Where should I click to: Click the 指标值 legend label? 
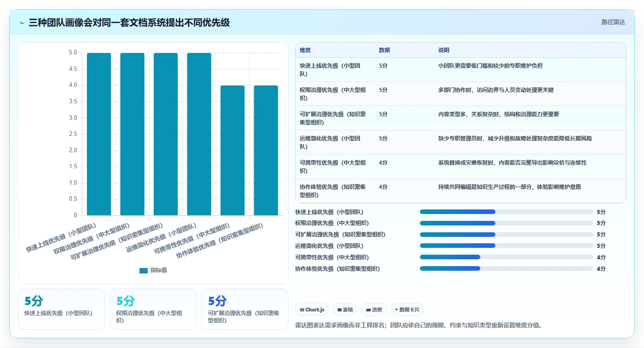coord(159,270)
